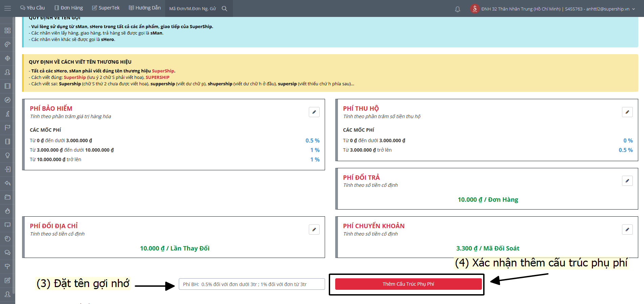This screenshot has width=644, height=304.
Task: Open the Yêu Cầu menu
Action: tap(33, 8)
